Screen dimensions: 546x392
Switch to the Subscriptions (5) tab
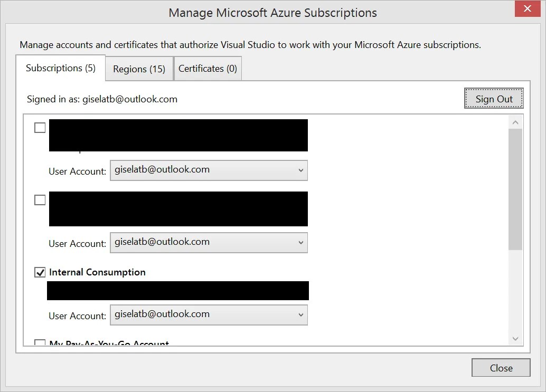click(x=61, y=68)
